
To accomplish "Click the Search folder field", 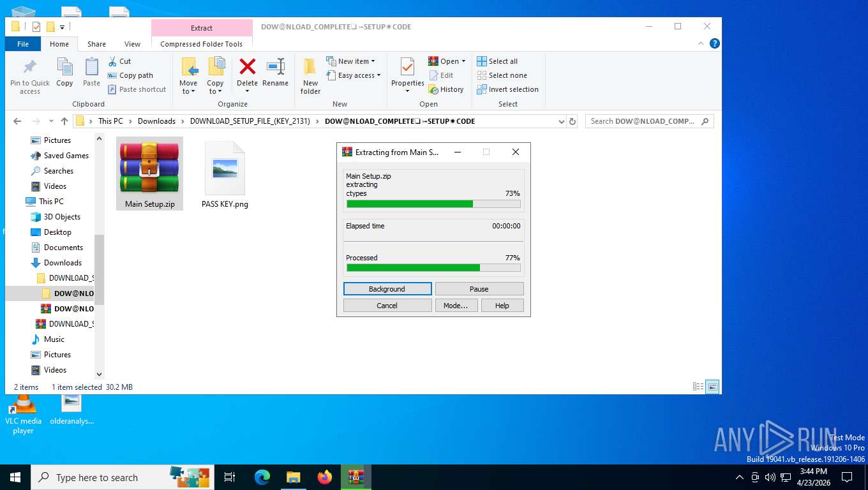I will pyautogui.click(x=649, y=121).
